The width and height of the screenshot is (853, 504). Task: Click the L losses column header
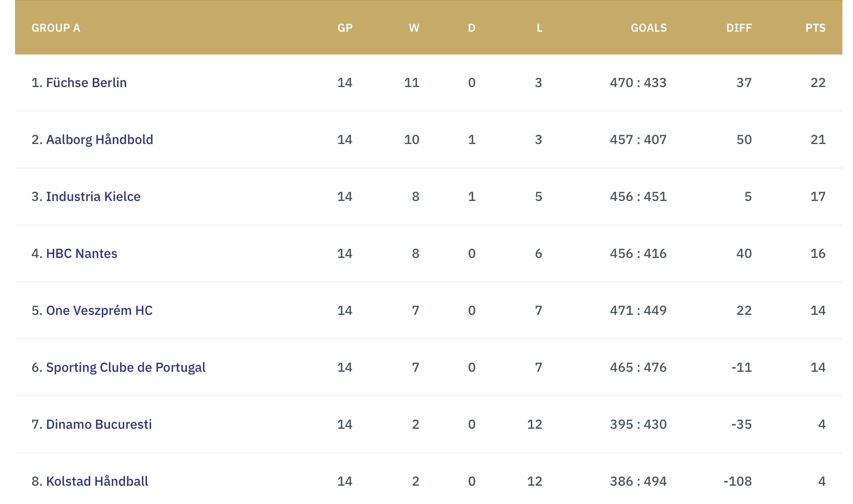coord(539,28)
